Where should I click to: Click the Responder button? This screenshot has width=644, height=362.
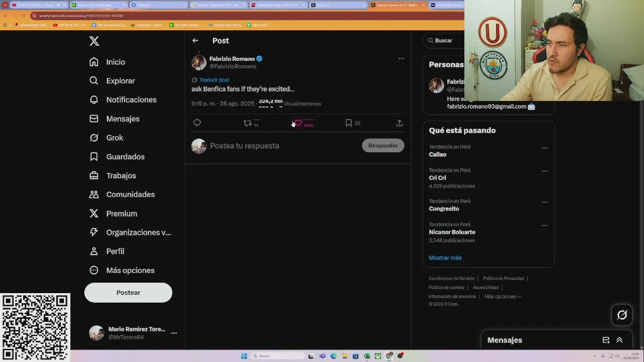[x=383, y=146]
